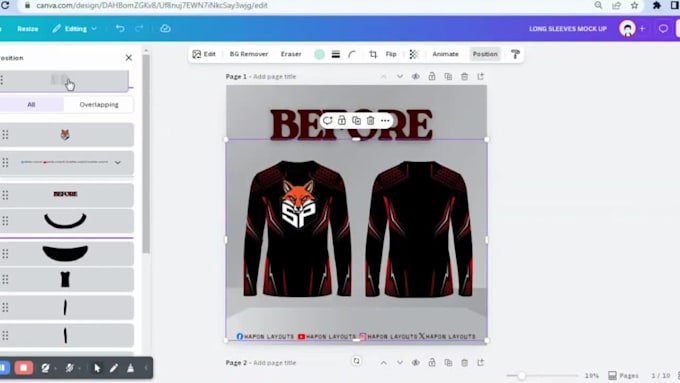Stop recording with the red square button

[23, 368]
